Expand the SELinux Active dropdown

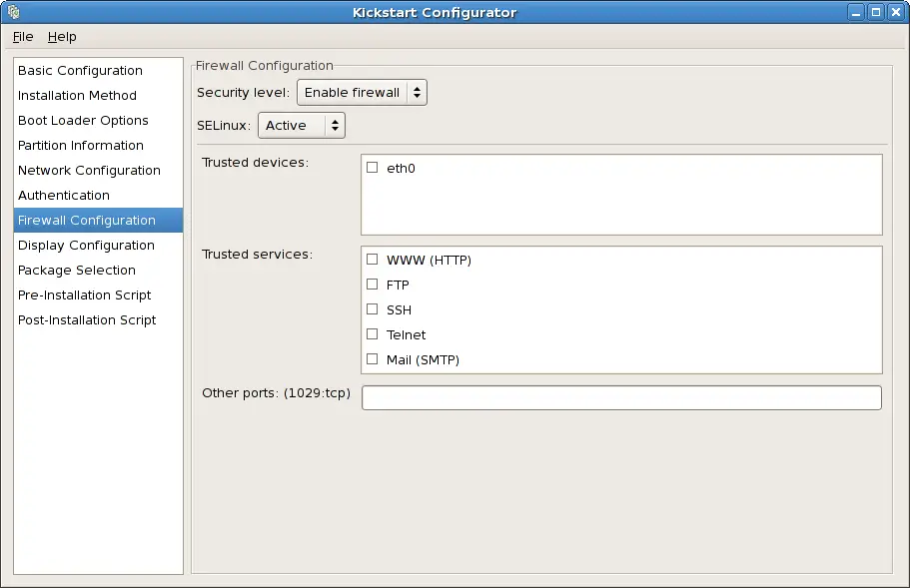tap(302, 125)
